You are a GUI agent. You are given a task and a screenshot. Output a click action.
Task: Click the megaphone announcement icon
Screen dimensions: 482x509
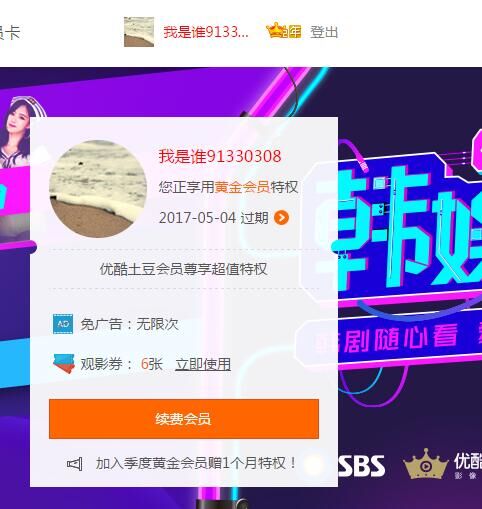[x=75, y=464]
